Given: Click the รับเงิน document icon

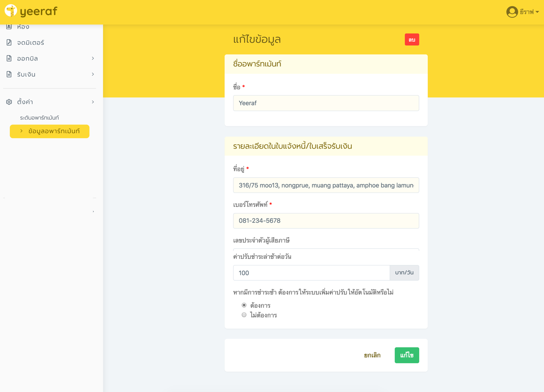Looking at the screenshot, I should (x=9, y=74).
